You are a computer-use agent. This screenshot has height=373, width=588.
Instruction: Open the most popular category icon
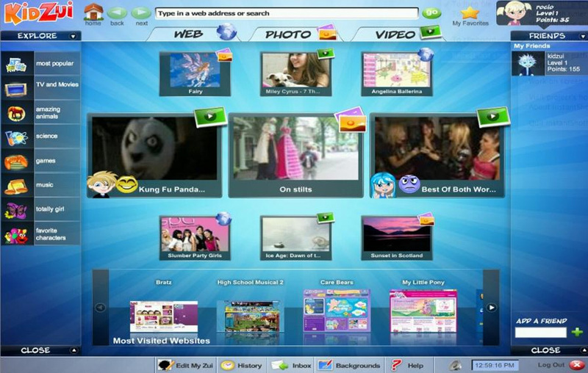16,64
